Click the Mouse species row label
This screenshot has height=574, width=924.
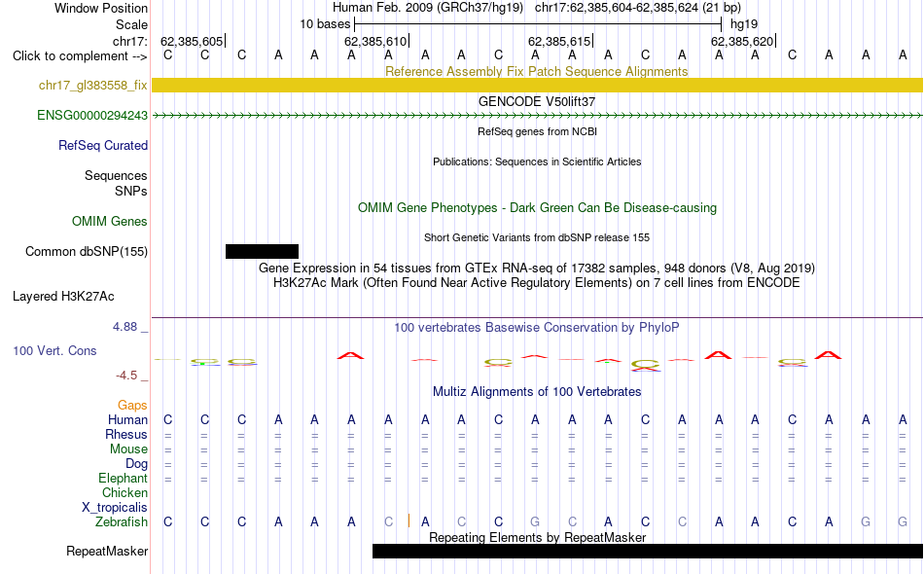(128, 449)
